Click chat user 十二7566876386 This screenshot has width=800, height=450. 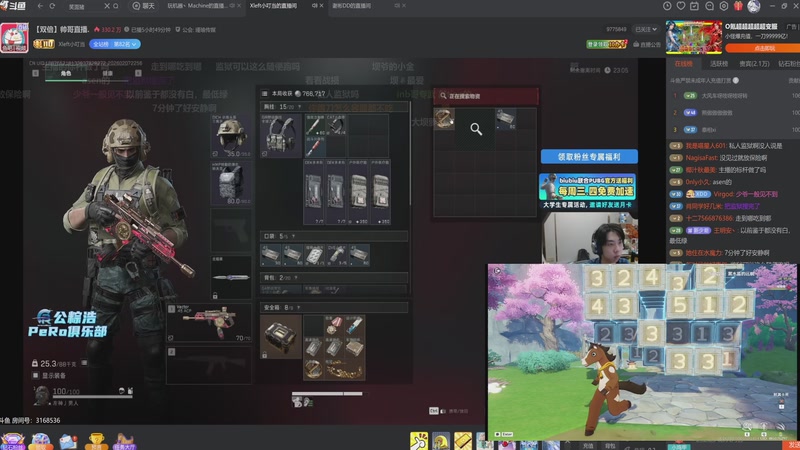coord(709,218)
